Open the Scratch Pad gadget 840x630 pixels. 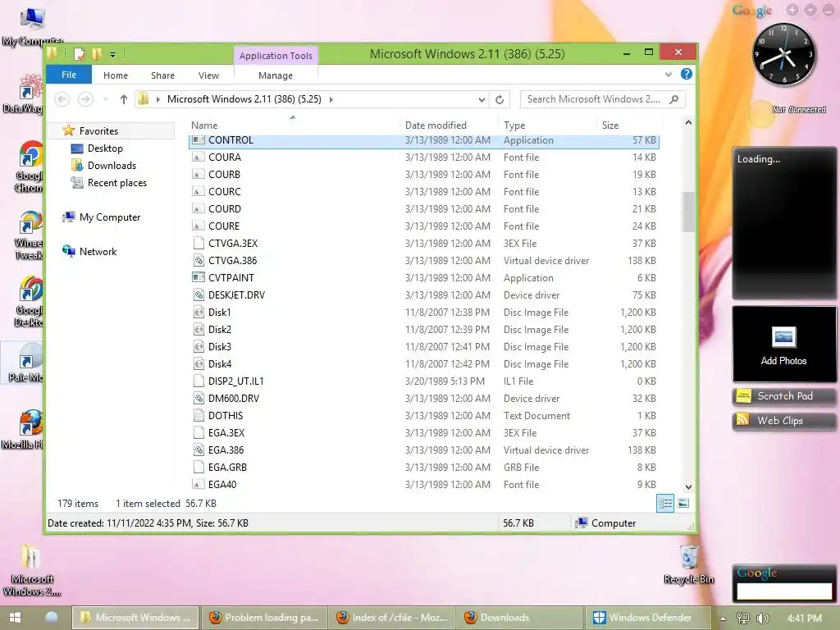[783, 396]
